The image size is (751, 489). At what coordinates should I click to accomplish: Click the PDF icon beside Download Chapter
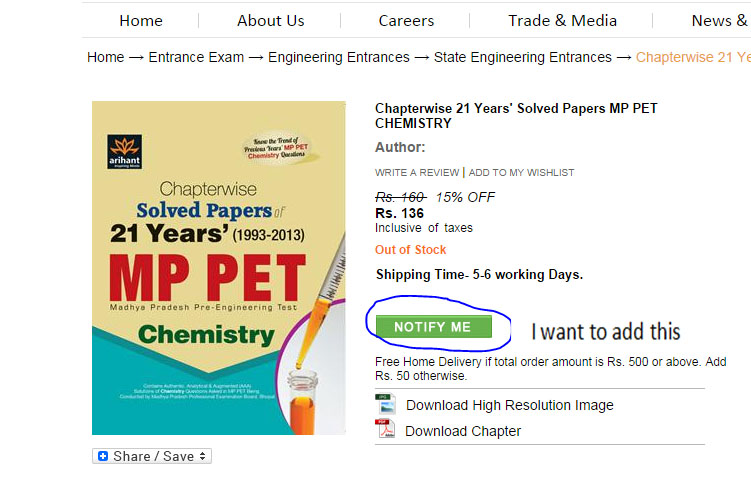[x=385, y=429]
